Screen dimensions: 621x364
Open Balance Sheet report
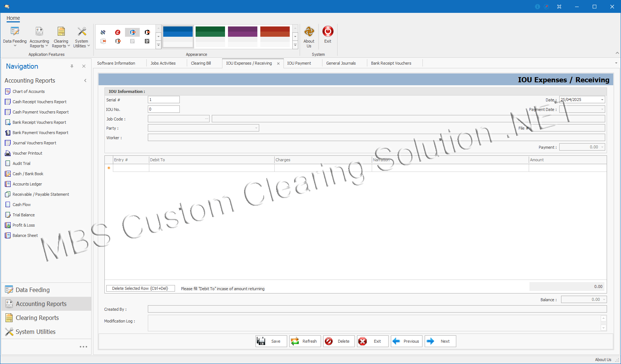(21, 235)
